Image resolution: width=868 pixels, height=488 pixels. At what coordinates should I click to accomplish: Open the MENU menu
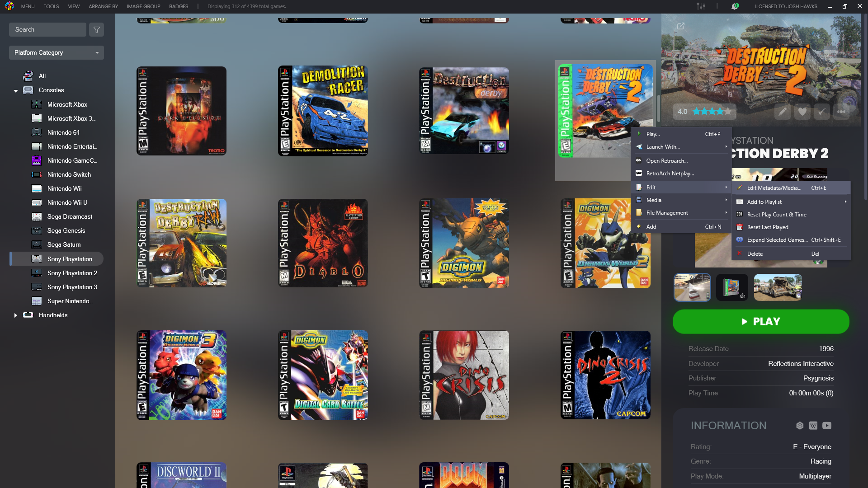[x=28, y=6]
